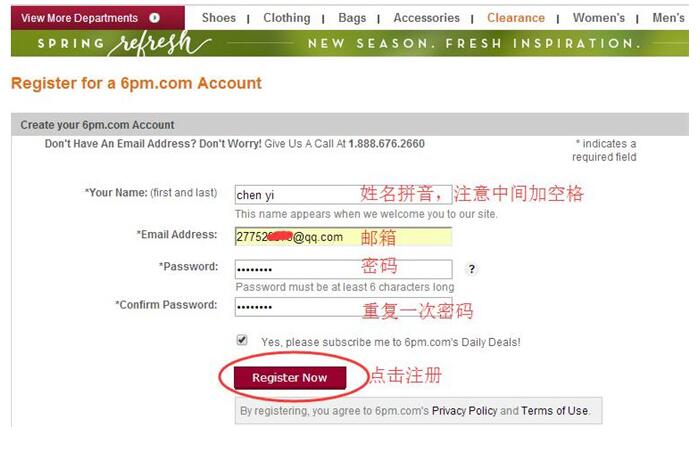Image resolution: width=700 pixels, height=452 pixels.
Task: Click the Spring Refresh promotional banner
Action: click(350, 43)
